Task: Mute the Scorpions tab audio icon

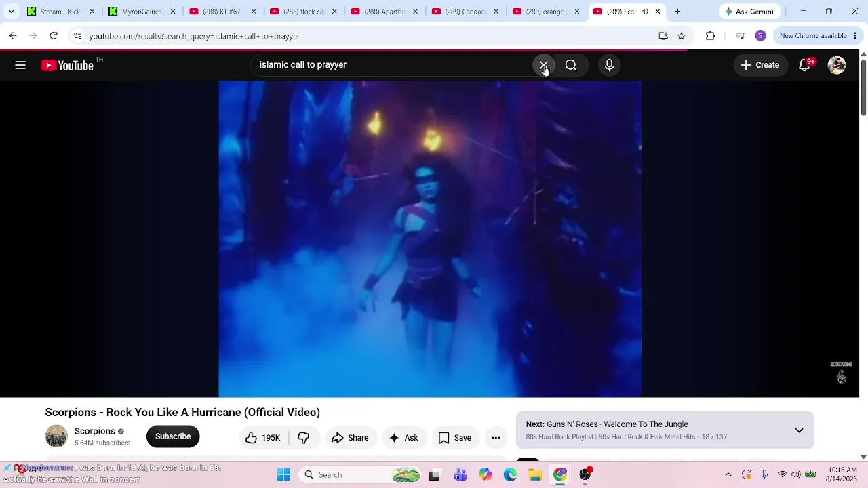Action: pos(644,12)
